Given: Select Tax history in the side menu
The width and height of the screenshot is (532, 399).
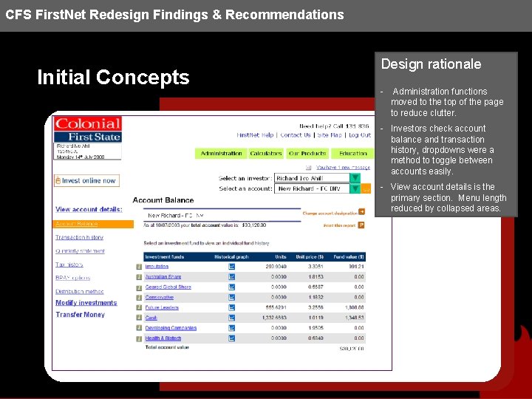Looking at the screenshot, I should click(x=69, y=265).
